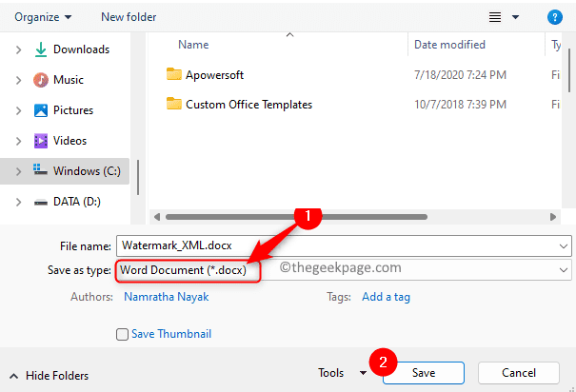The width and height of the screenshot is (576, 392).
Task: Sort by the Date modified column header
Action: pyautogui.click(x=449, y=45)
